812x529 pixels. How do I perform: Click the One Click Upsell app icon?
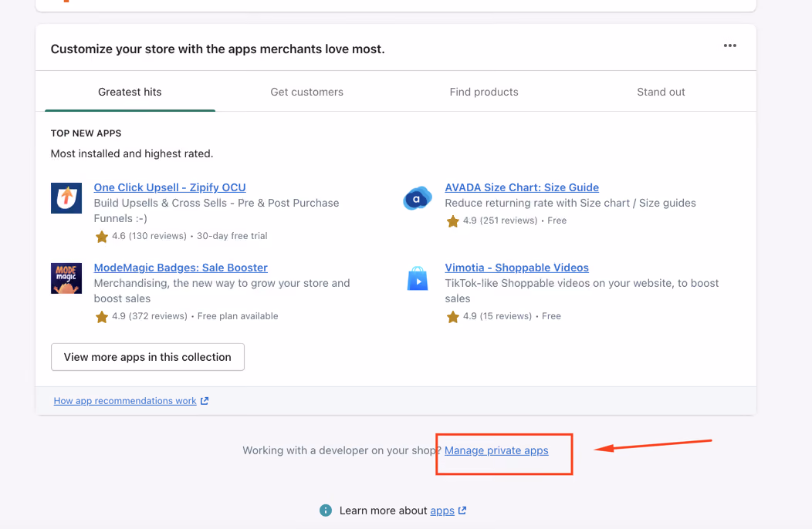(x=66, y=197)
